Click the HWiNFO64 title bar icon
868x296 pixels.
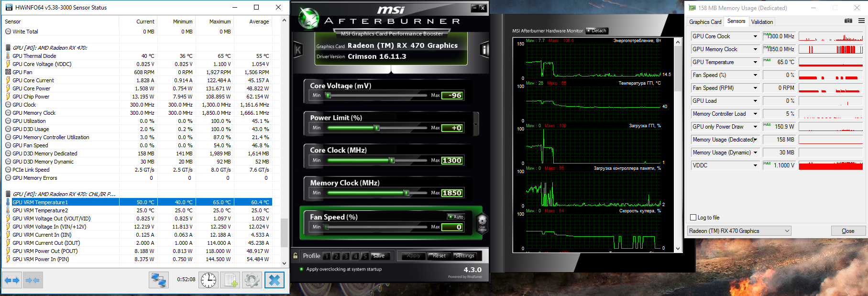(9, 7)
